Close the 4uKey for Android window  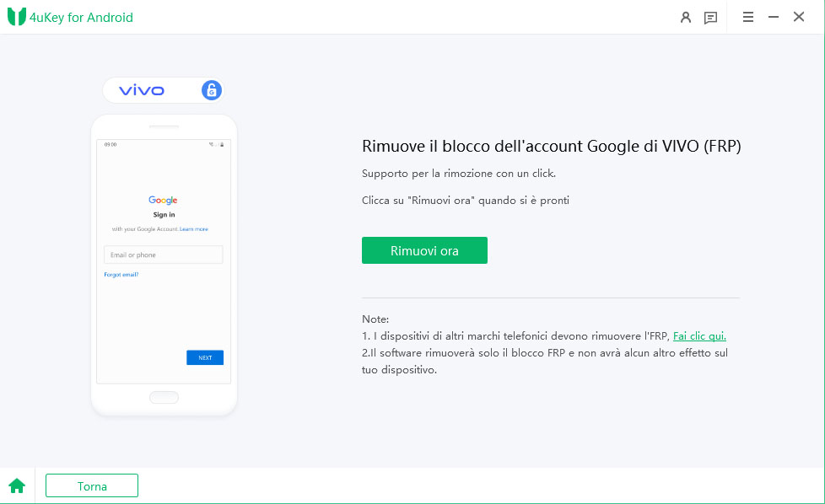799,17
